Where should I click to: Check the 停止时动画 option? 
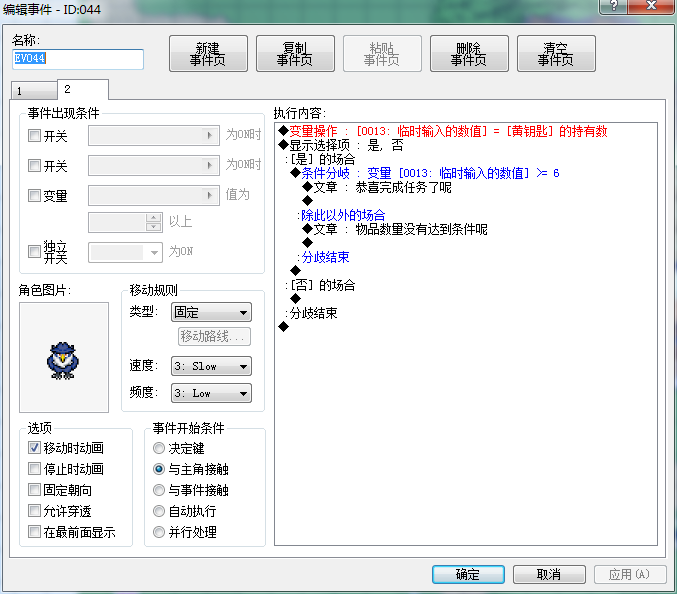[34, 468]
